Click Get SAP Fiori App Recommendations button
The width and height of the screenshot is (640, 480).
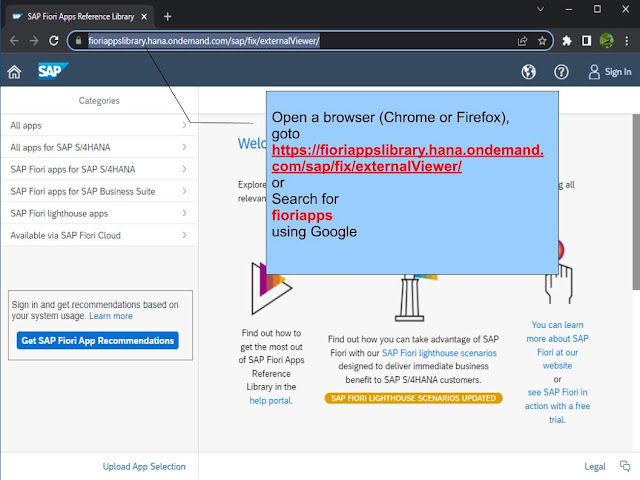coord(98,340)
